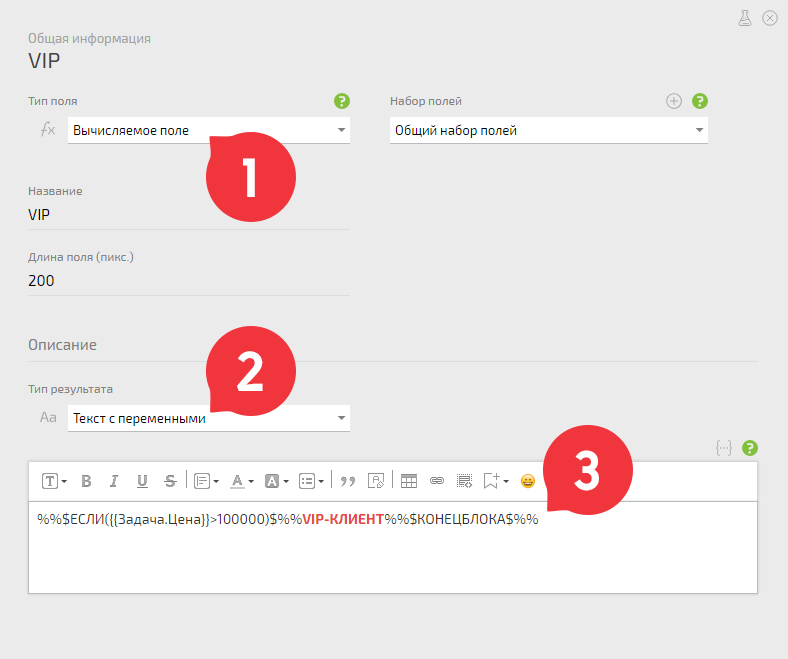The width and height of the screenshot is (788, 659).
Task: Toggle underline formatting
Action: (142, 481)
